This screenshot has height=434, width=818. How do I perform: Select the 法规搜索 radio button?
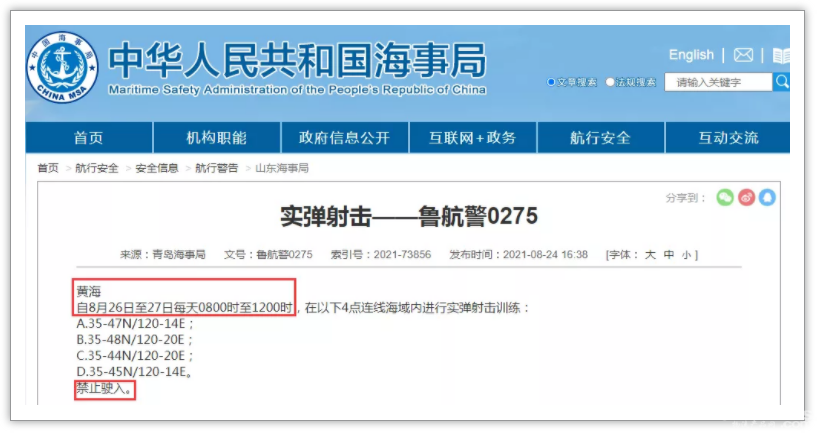(x=610, y=82)
